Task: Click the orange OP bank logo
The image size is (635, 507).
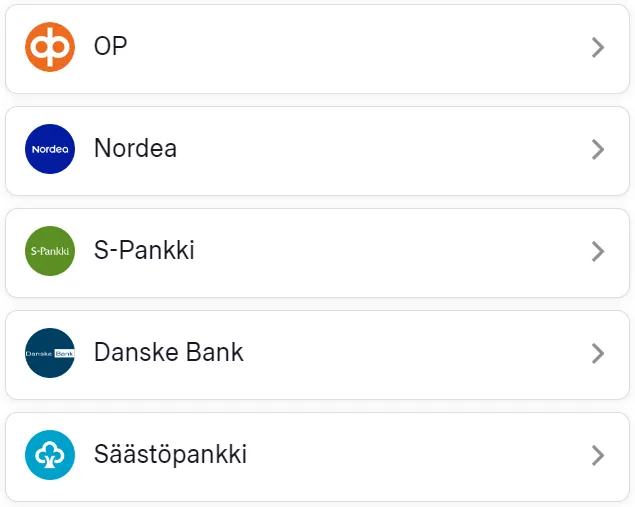Action: pos(50,47)
